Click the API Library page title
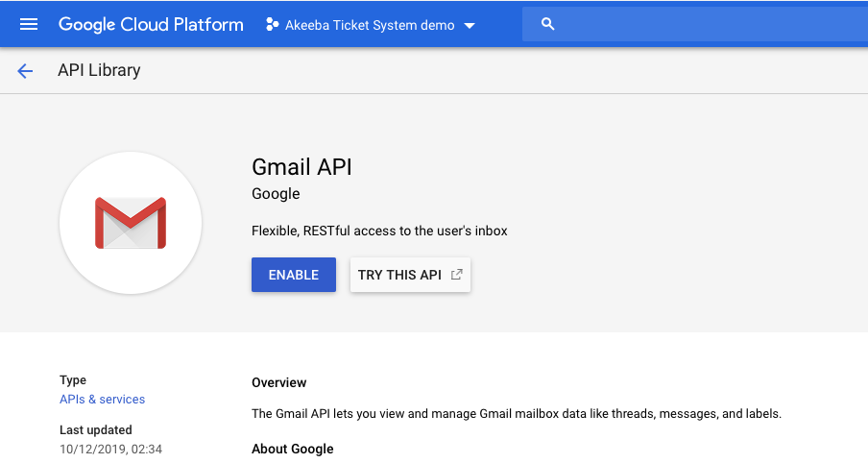The height and width of the screenshot is (463, 868). [99, 70]
